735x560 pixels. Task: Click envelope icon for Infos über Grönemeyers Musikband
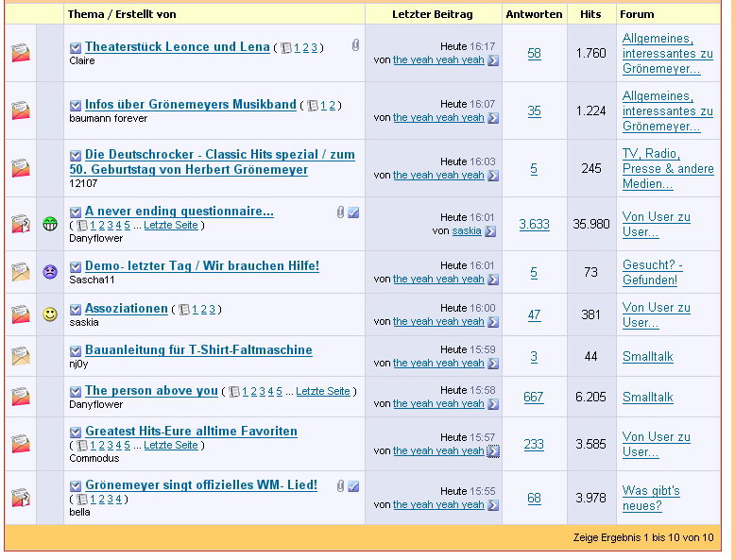pos(20,110)
